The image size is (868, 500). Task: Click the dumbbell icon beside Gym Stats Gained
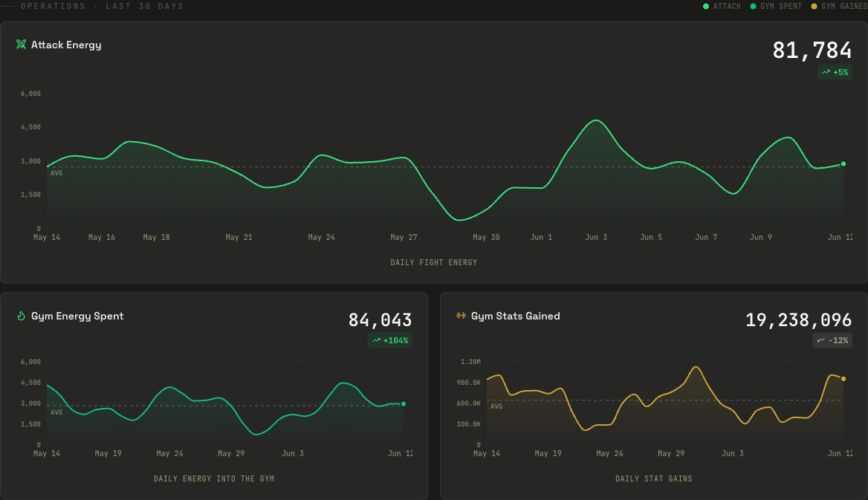click(x=461, y=316)
